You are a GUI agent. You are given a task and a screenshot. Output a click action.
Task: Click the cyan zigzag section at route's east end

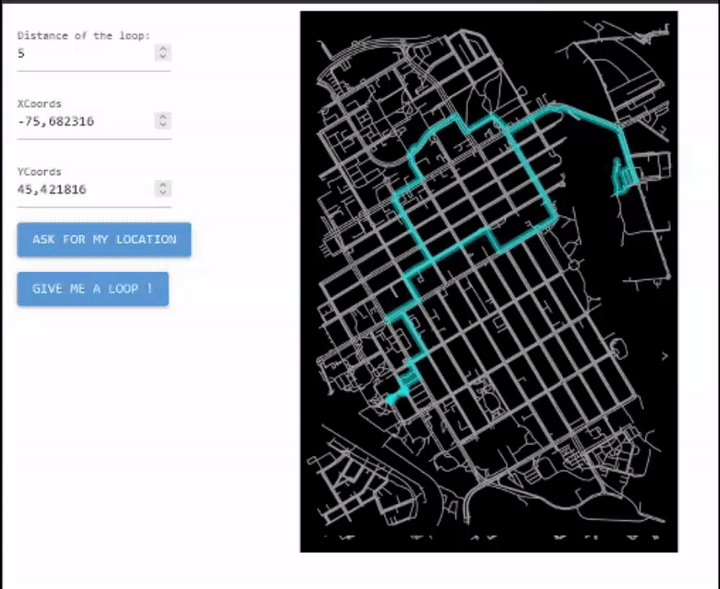[x=625, y=176]
